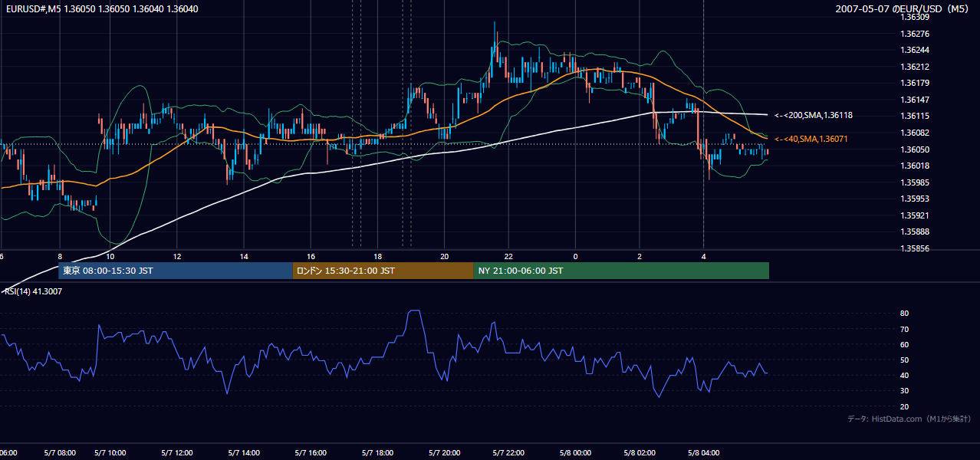Click the 5/7 14:00 date axis label
This screenshot has height=460, width=980.
click(243, 452)
